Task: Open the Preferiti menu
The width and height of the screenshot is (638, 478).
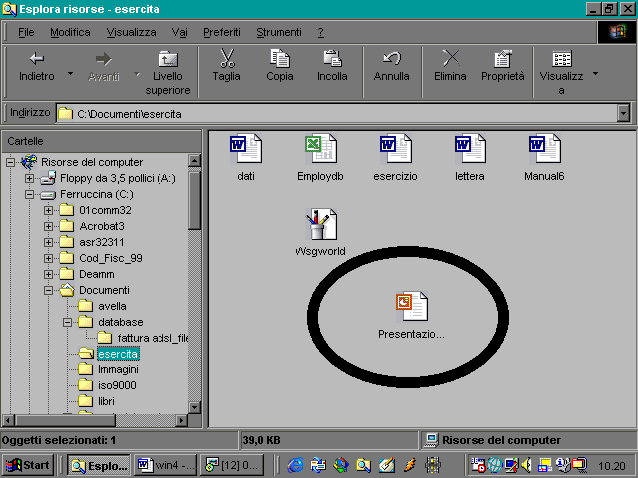Action: click(222, 32)
